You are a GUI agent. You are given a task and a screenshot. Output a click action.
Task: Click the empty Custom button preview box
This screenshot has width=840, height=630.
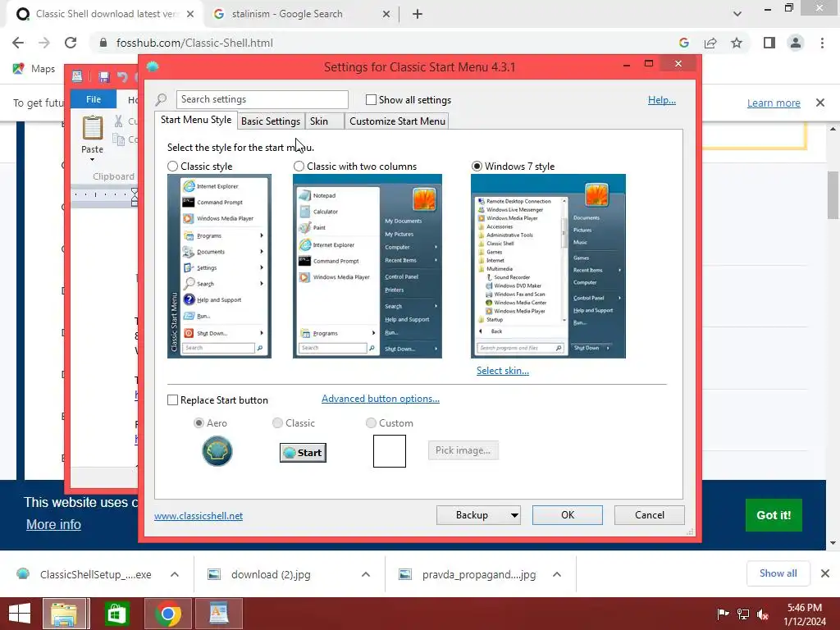click(x=390, y=451)
